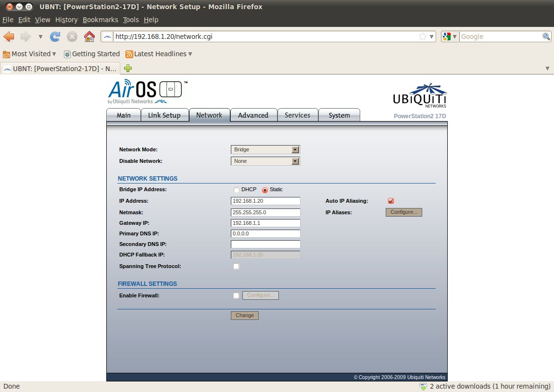The image size is (554, 392).
Task: Switch to the Main tab
Action: click(124, 115)
